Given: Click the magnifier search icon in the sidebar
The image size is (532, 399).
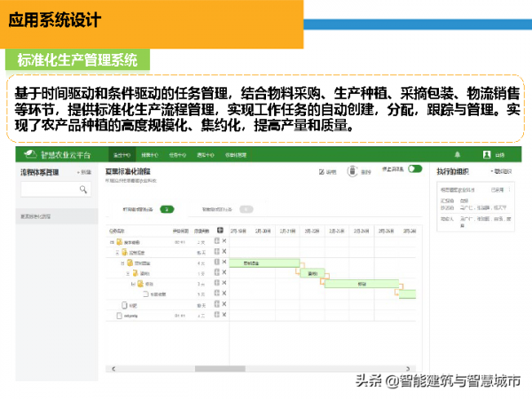Looking at the screenshot, I should (83, 190).
